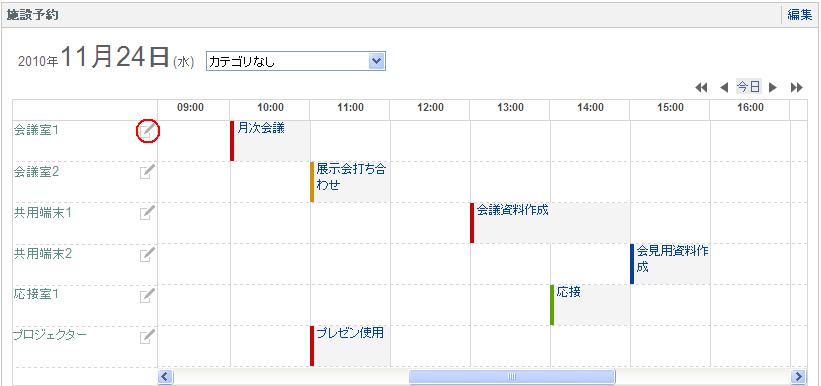Click the 応接室1 facility name
Image resolution: width=821 pixels, height=386 pixels.
(36, 294)
